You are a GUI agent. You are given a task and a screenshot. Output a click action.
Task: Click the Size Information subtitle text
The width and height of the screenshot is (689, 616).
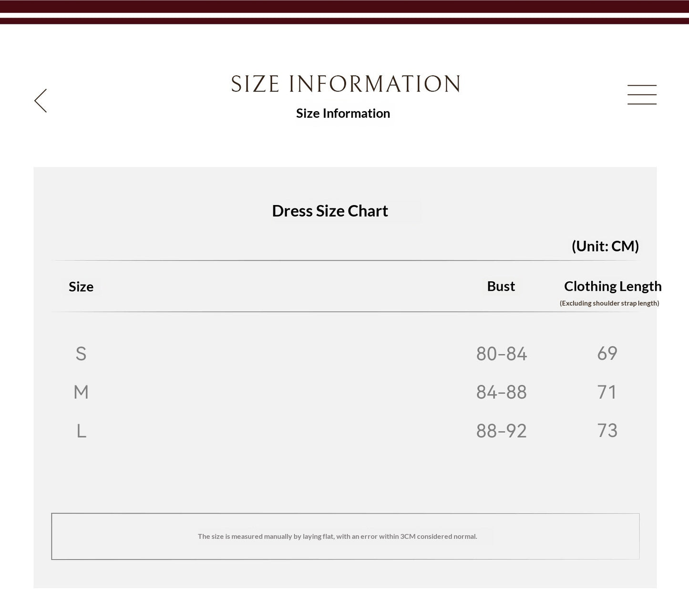click(343, 113)
